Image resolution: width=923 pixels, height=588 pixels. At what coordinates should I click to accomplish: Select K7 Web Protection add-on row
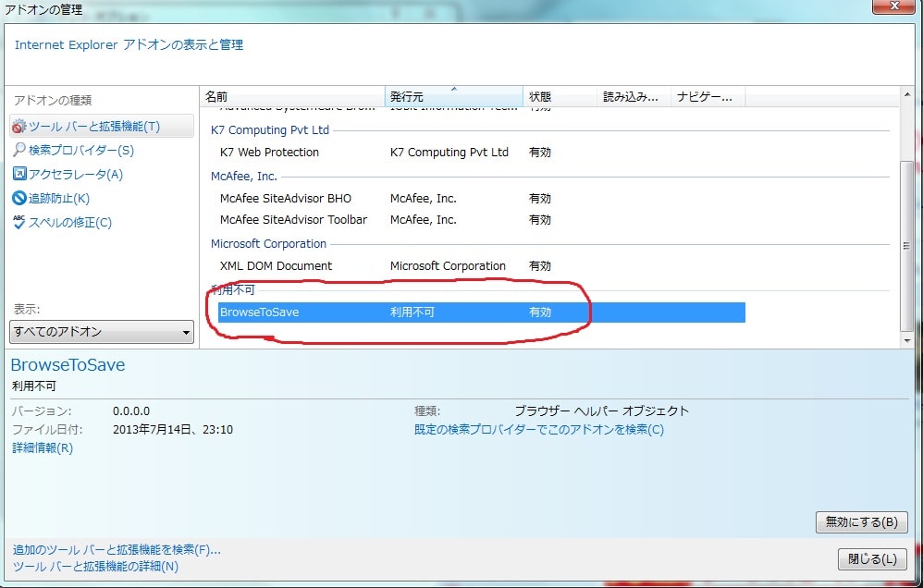(482, 153)
